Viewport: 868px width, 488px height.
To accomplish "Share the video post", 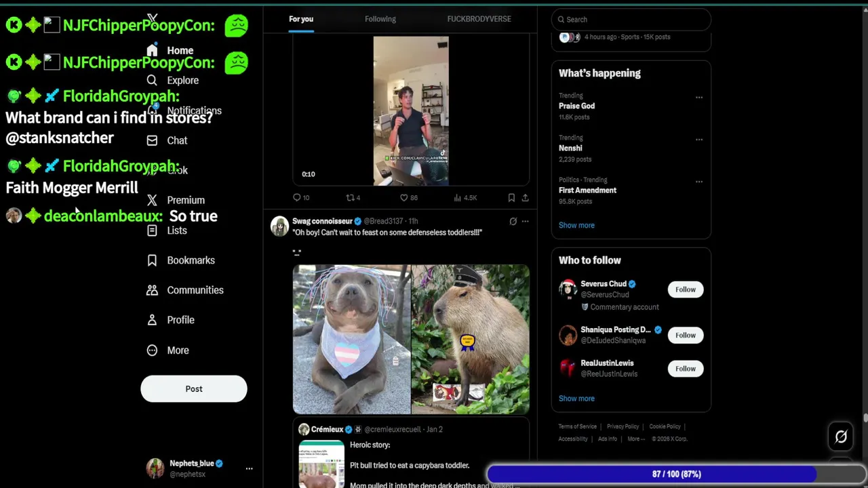I will tap(525, 197).
